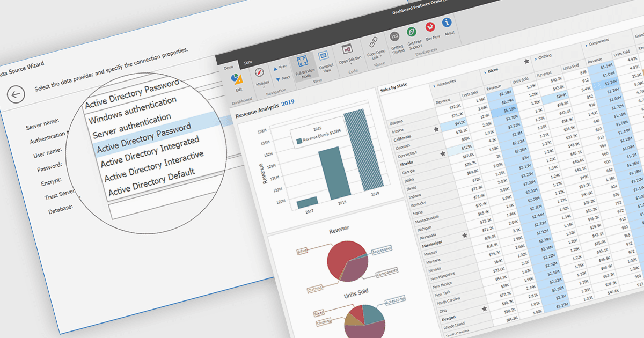Viewport: 644px width, 338px height.
Task: Click the Open Solution icon
Action: pyautogui.click(x=347, y=49)
